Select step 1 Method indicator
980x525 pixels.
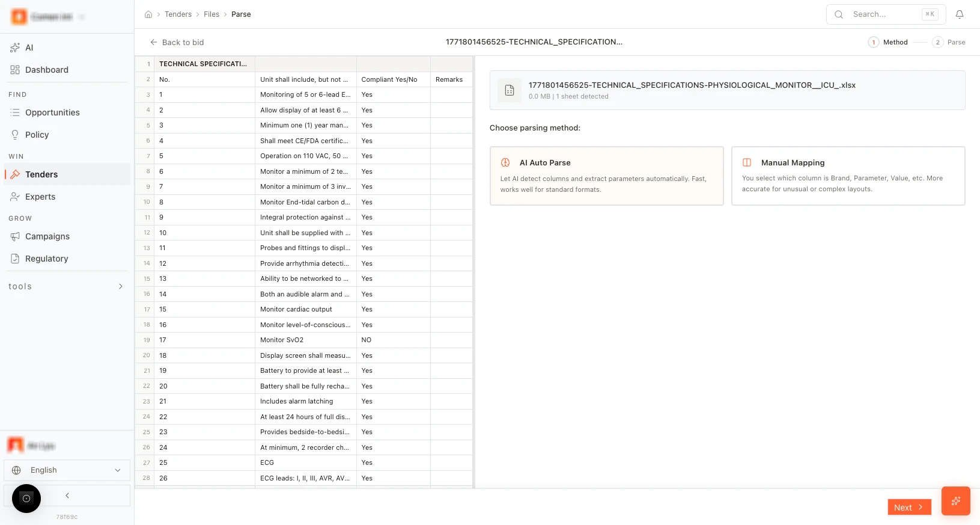888,42
